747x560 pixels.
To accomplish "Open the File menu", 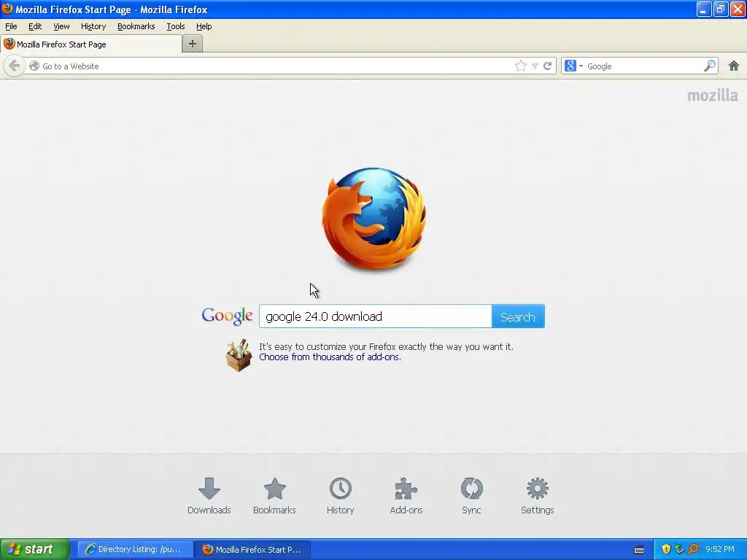I will click(11, 26).
